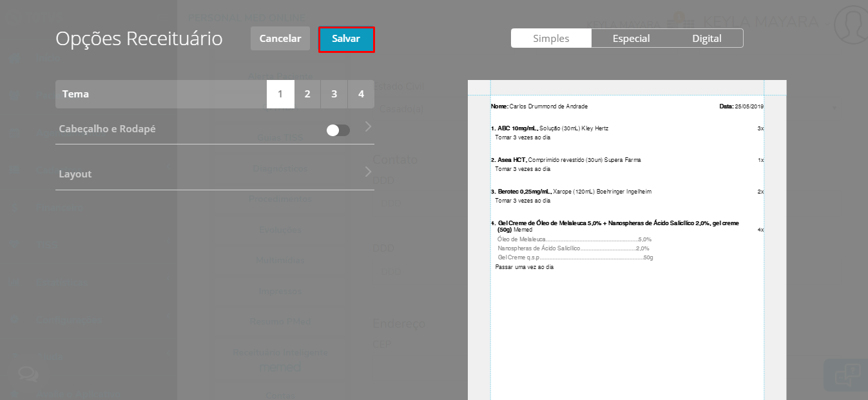The image size is (868, 400).
Task: Click the KEYLA MAYARA user name
Action: [760, 21]
